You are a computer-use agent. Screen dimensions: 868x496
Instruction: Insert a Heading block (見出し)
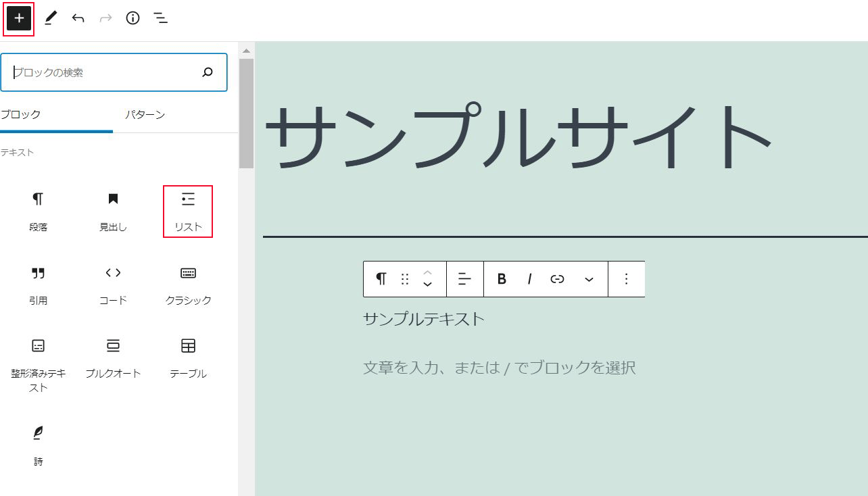click(x=113, y=211)
